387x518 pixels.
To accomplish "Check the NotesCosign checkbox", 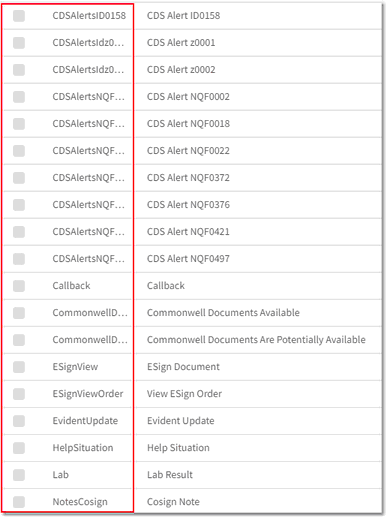I will (x=19, y=502).
